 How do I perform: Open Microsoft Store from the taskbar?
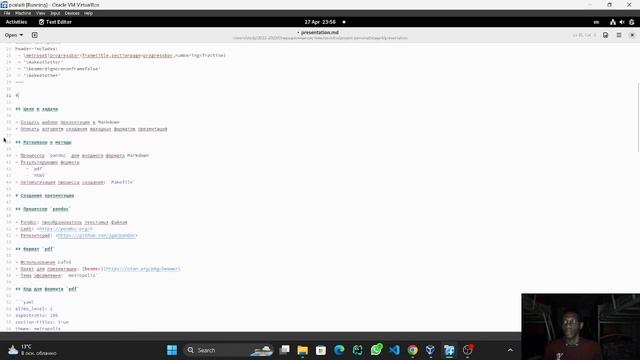tap(321, 350)
